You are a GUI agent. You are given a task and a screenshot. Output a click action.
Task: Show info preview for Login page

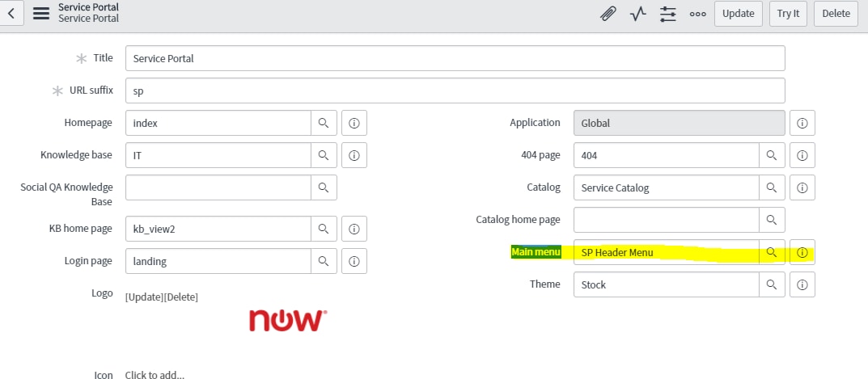(354, 261)
